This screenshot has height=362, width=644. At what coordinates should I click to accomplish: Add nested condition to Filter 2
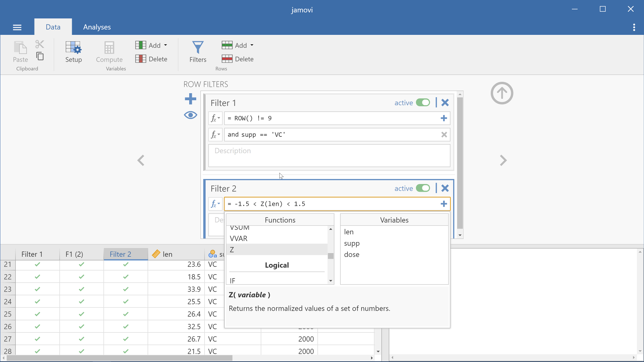coord(444,204)
